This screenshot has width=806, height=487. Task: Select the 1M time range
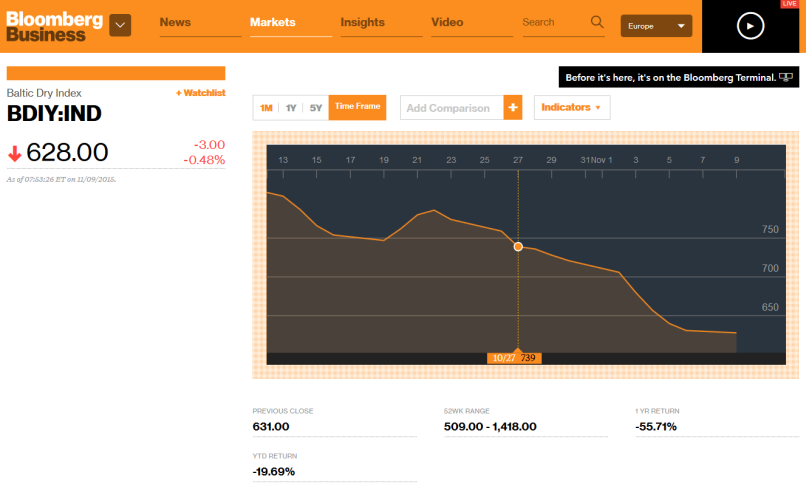pyautogui.click(x=266, y=108)
